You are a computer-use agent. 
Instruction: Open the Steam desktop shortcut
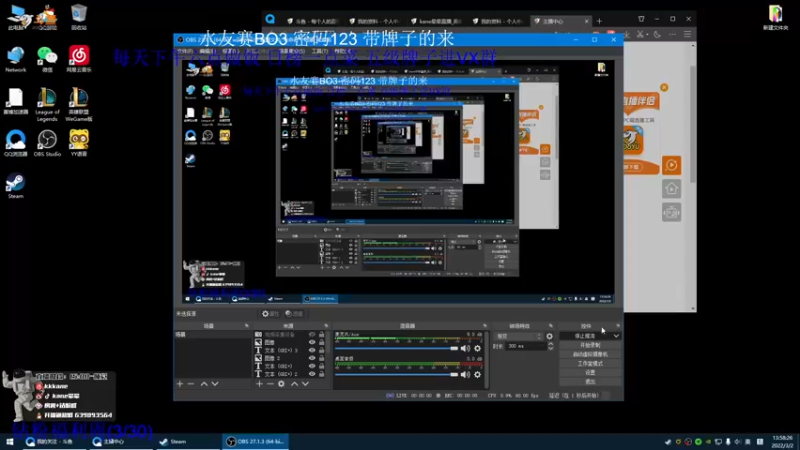pos(15,186)
